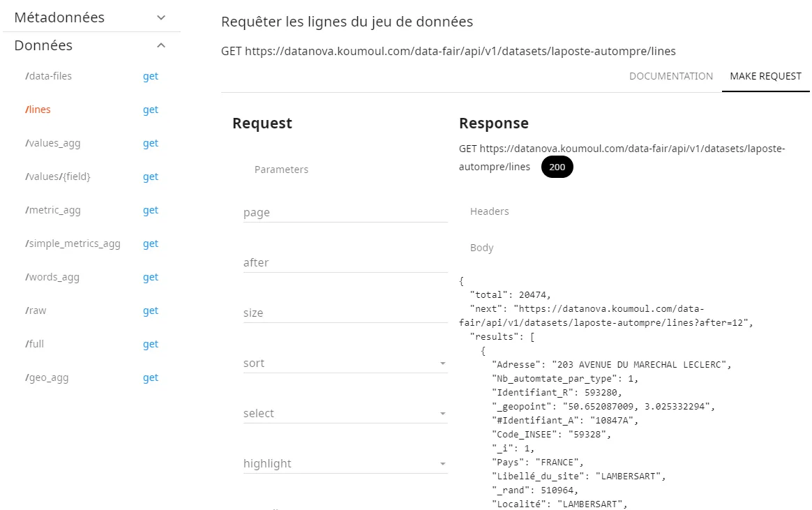Open the sort dropdown arrow
The height and width of the screenshot is (510, 812).
click(443, 363)
